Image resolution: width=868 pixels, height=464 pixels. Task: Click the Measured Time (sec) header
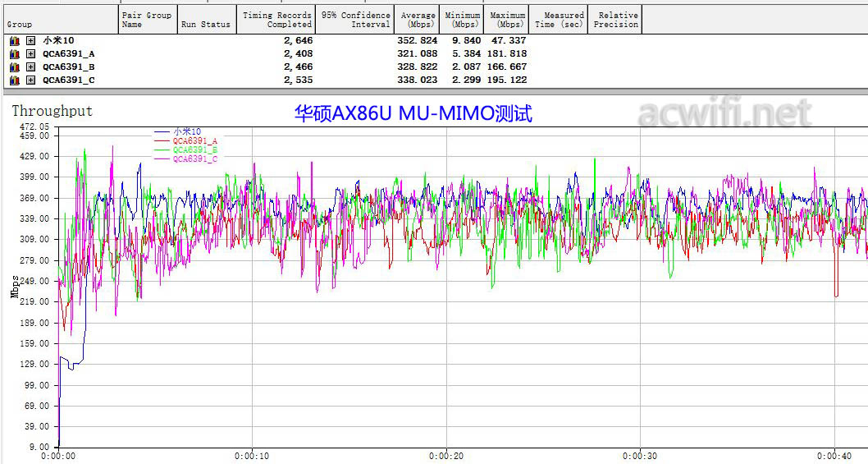click(558, 20)
